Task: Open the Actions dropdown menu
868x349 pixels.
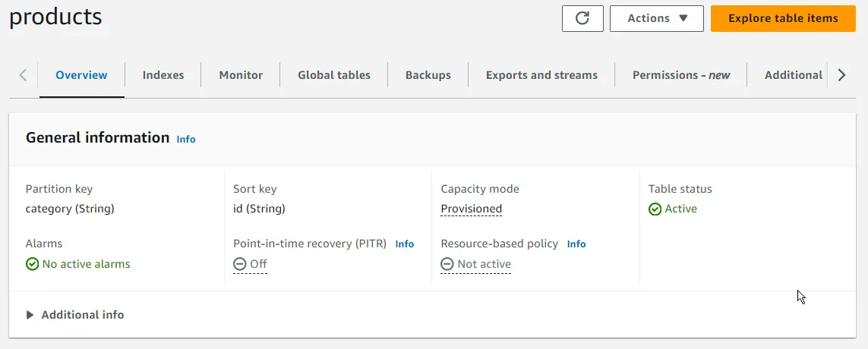Action: click(657, 18)
